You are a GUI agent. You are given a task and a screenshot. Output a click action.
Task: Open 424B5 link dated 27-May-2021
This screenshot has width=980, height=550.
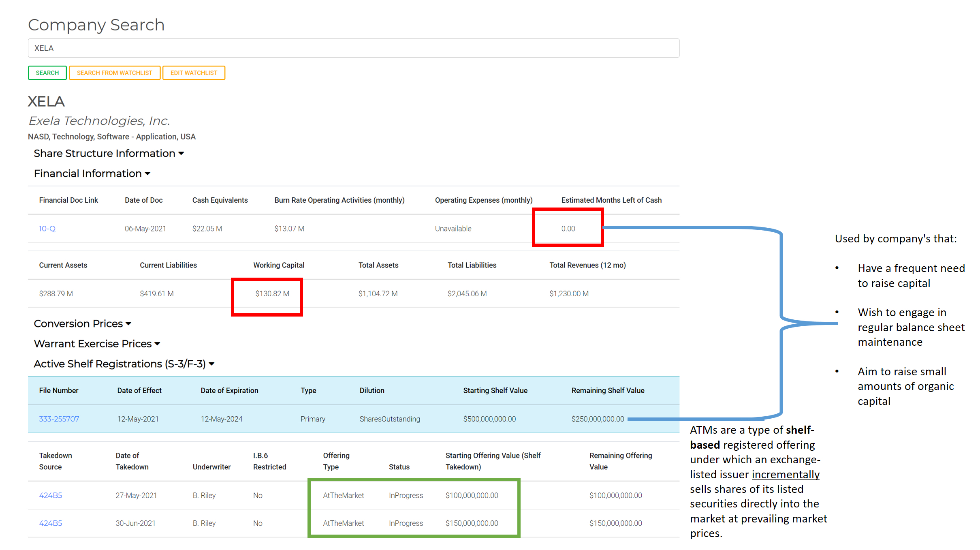(51, 495)
